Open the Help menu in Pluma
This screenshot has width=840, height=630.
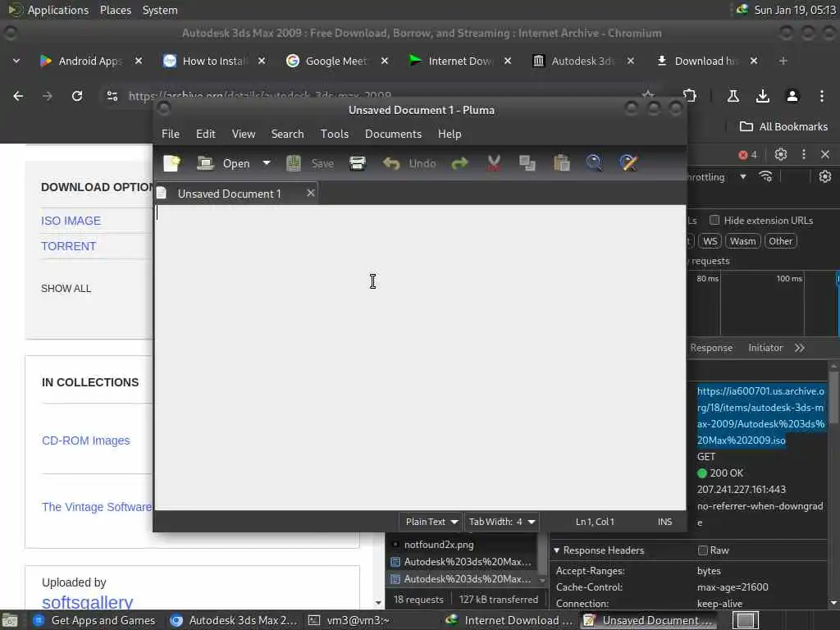[x=450, y=134]
